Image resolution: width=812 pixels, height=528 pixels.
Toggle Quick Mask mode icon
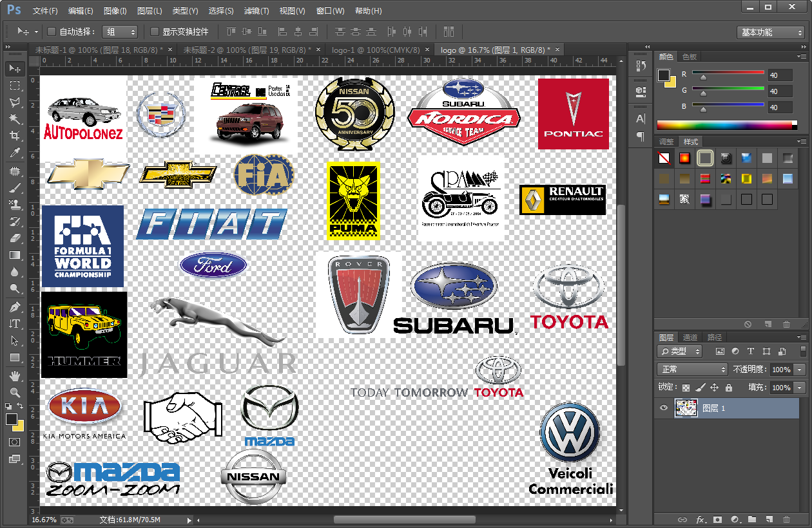[x=15, y=442]
